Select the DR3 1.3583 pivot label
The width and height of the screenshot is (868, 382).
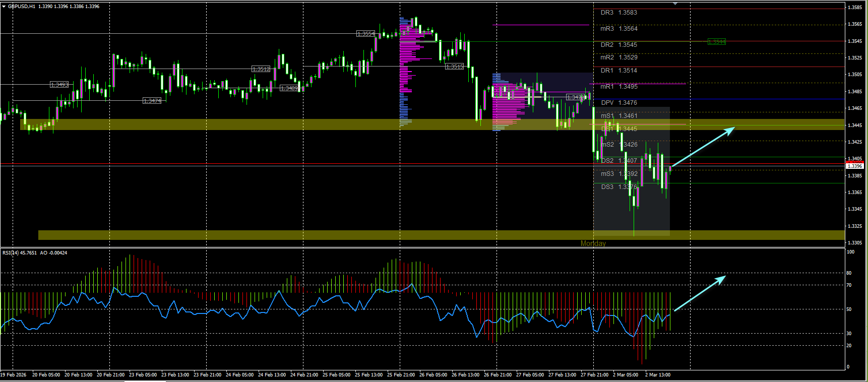619,13
